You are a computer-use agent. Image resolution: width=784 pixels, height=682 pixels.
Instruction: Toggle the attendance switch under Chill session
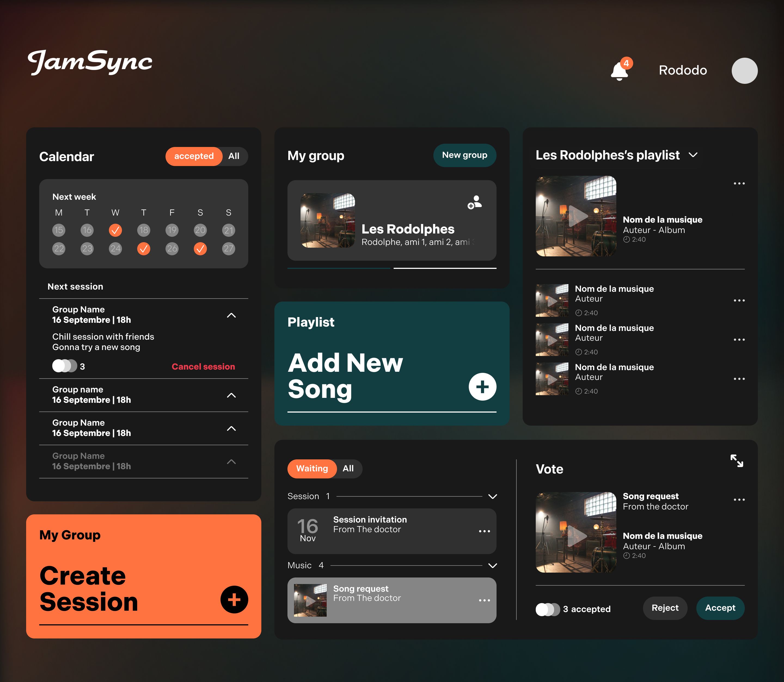tap(65, 366)
